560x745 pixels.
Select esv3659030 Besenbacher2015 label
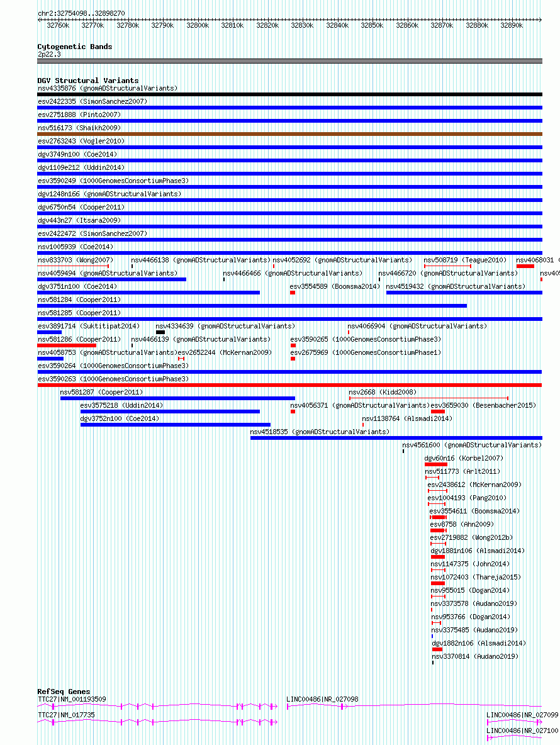click(x=483, y=406)
